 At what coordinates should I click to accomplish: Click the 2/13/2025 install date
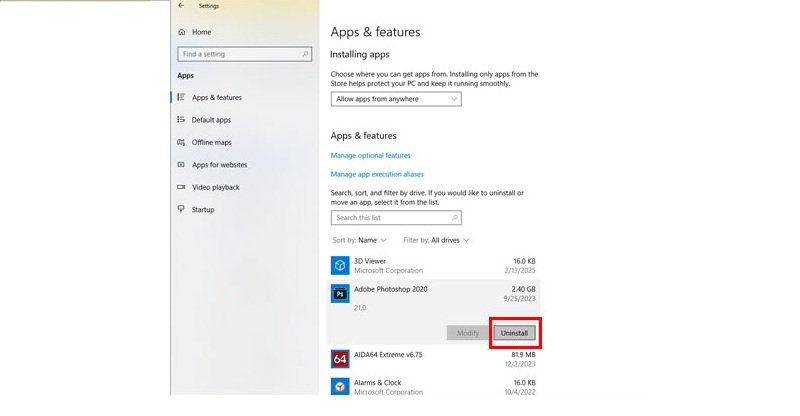click(x=520, y=271)
